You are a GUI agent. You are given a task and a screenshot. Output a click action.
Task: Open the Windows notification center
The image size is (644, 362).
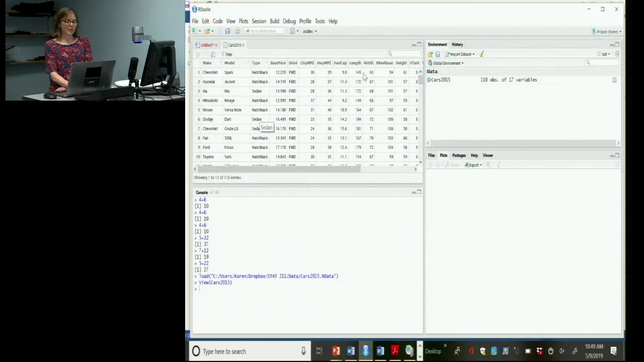613,351
